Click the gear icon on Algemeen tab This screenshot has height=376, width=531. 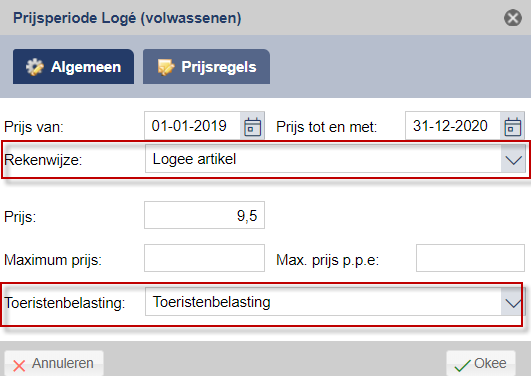(35, 67)
